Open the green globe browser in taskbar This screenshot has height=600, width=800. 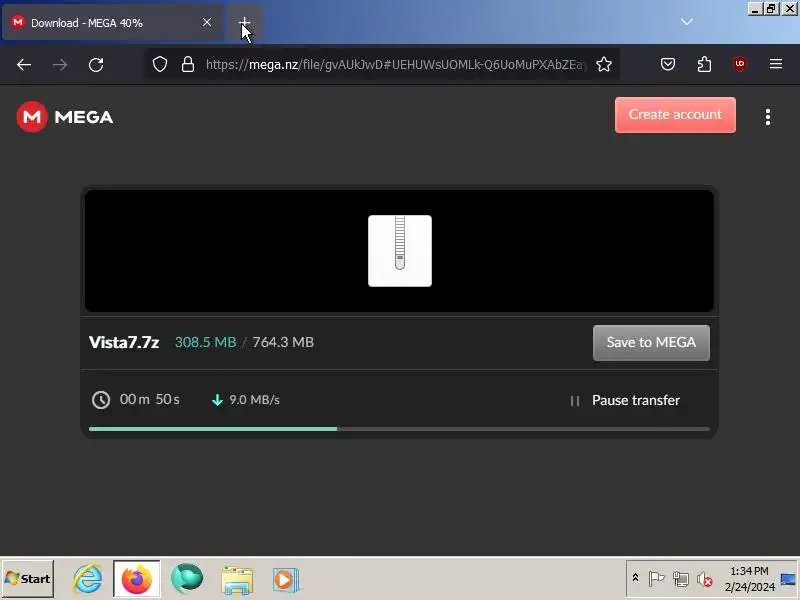pyautogui.click(x=187, y=579)
